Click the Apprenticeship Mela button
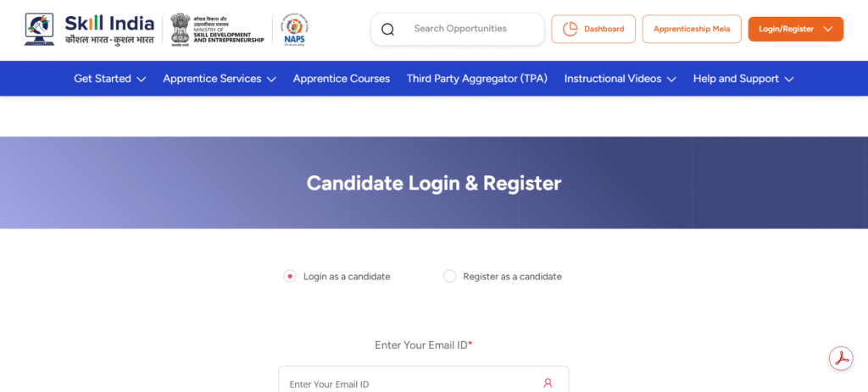Image resolution: width=868 pixels, height=392 pixels. pos(691,29)
